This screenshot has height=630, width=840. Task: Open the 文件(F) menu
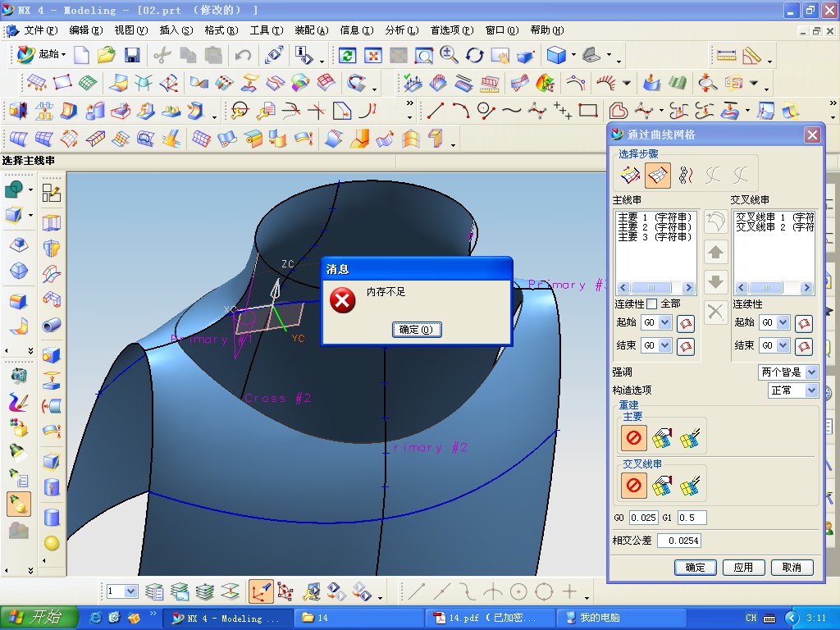pos(41,30)
